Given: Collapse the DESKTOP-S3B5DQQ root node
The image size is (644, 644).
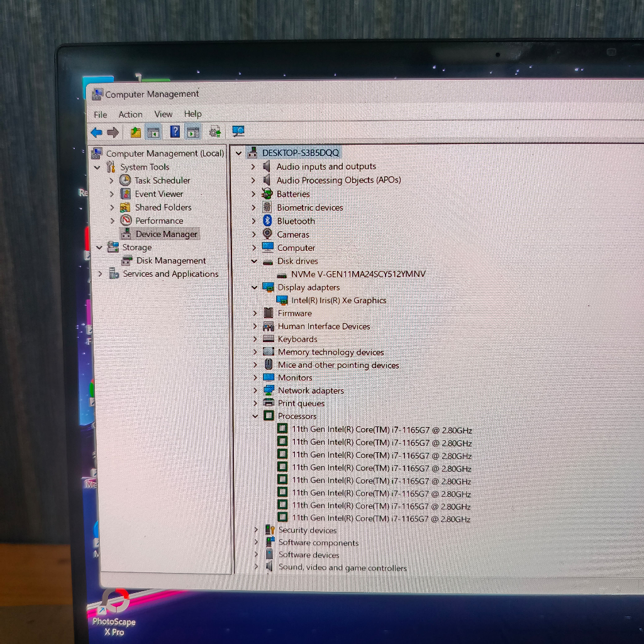Looking at the screenshot, I should point(238,153).
